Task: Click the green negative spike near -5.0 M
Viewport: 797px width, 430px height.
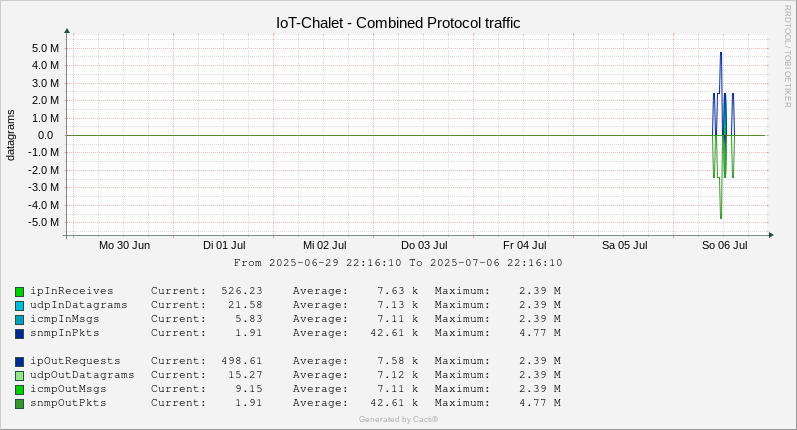Action: 721,217
